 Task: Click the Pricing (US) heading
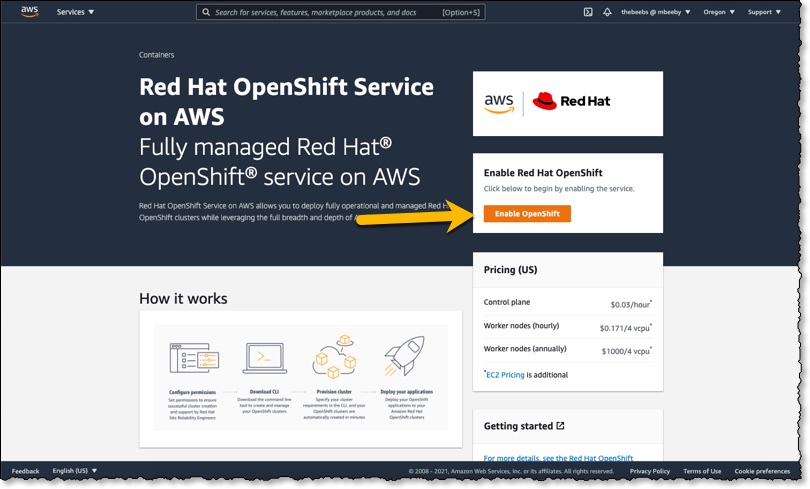[510, 270]
